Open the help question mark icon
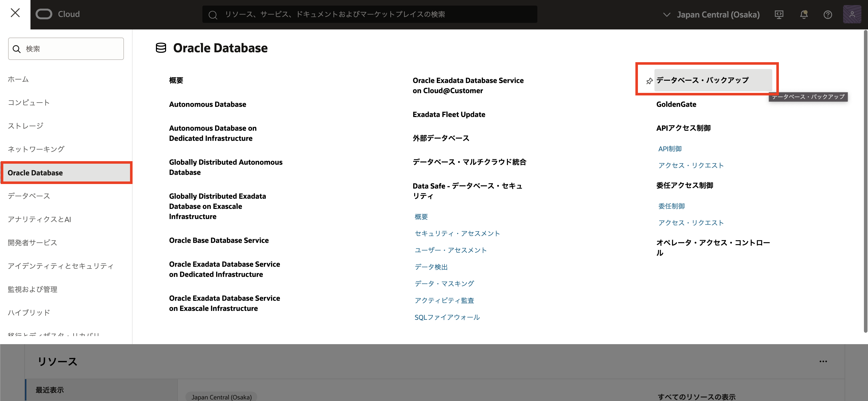The height and width of the screenshot is (401, 868). tap(828, 14)
